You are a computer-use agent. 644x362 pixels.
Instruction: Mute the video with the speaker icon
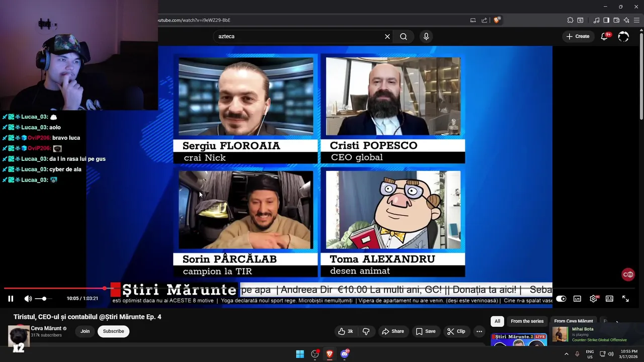(28, 299)
